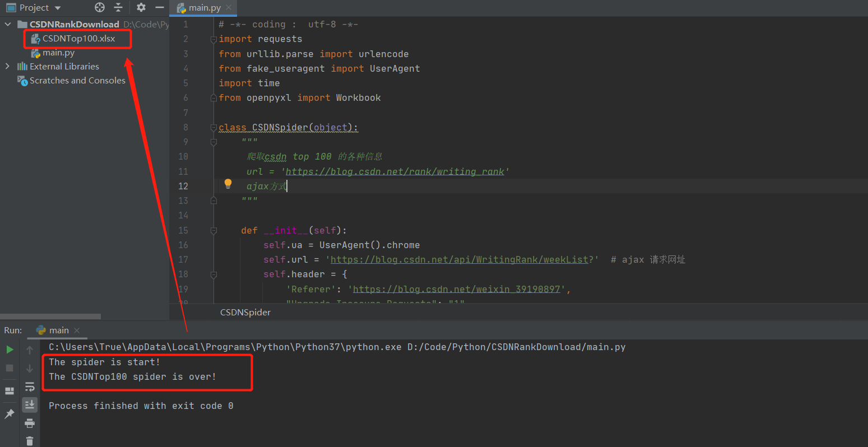The image size is (868, 447).
Task: Click line number 12 in the gutter
Action: click(183, 186)
